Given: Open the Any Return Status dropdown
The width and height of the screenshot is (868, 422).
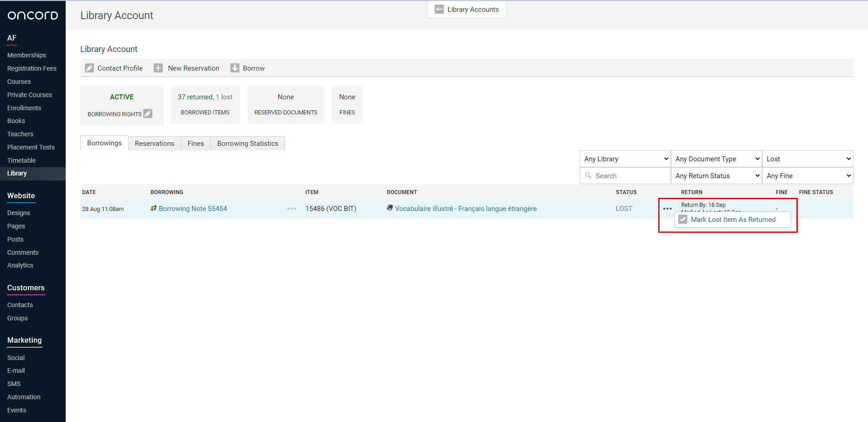Looking at the screenshot, I should 716,176.
